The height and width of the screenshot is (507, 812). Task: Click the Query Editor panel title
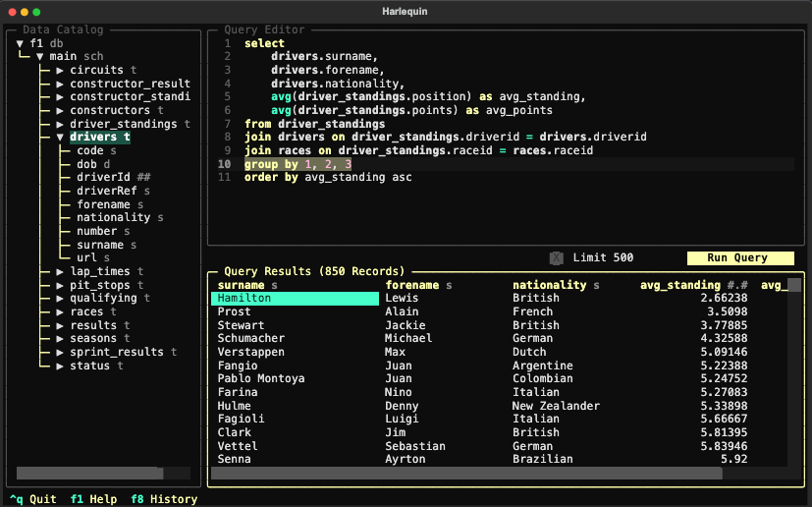264,29
